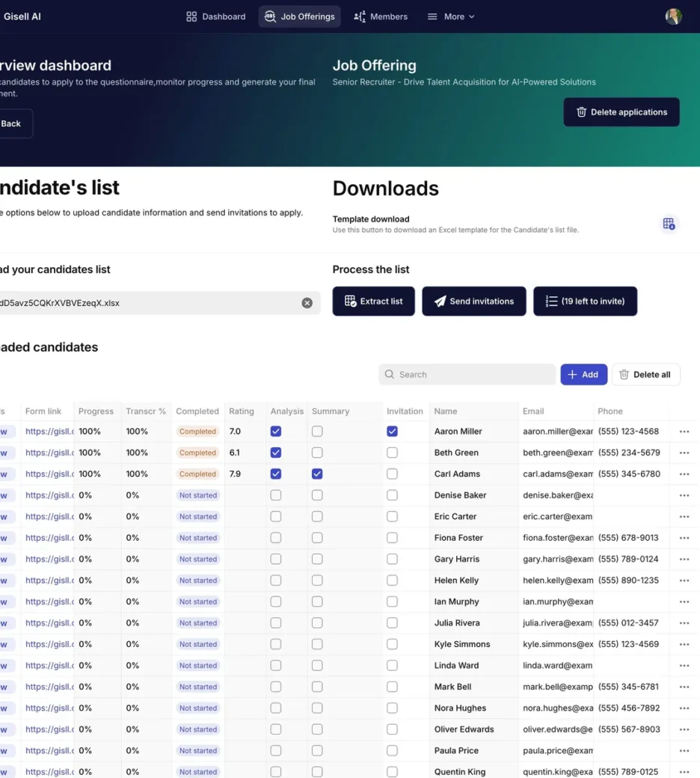Open the Members page
The height and width of the screenshot is (778, 700).
381,16
